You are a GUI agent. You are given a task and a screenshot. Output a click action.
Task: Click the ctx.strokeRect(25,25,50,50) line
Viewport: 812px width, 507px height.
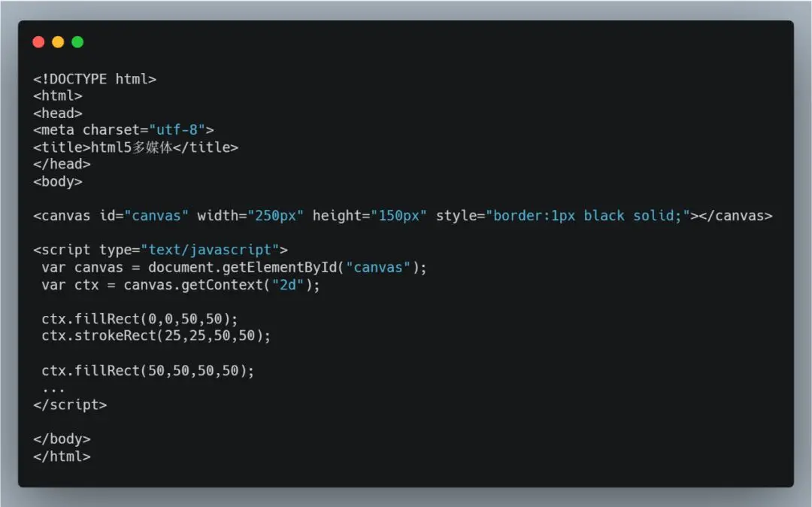156,336
